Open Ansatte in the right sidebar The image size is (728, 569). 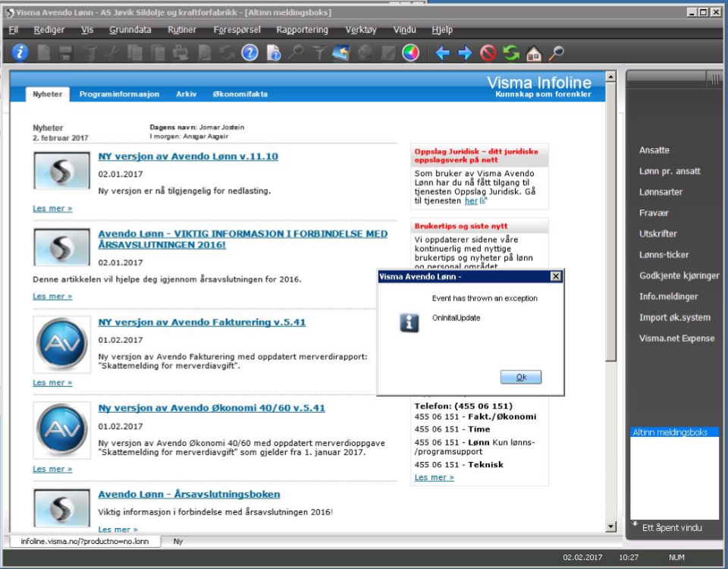click(x=654, y=150)
